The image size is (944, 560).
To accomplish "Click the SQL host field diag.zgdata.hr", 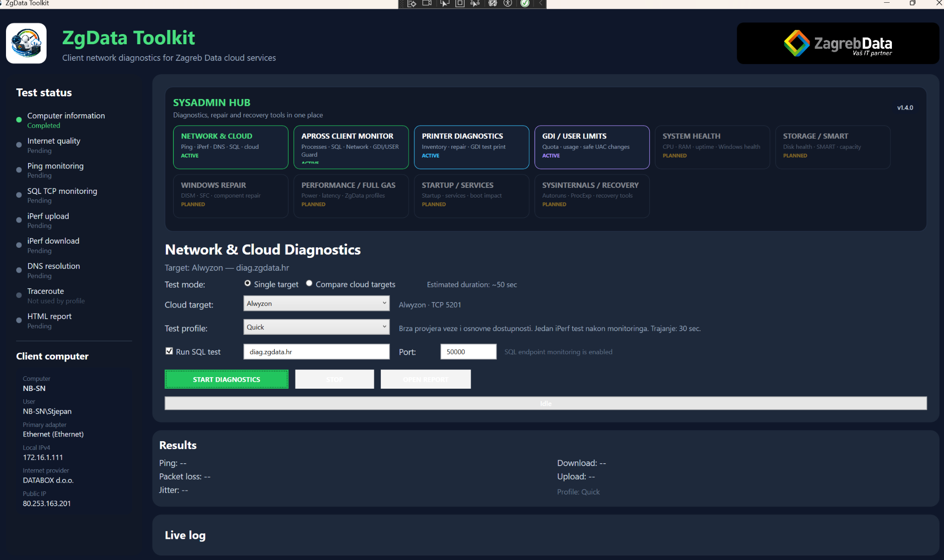I will (316, 351).
